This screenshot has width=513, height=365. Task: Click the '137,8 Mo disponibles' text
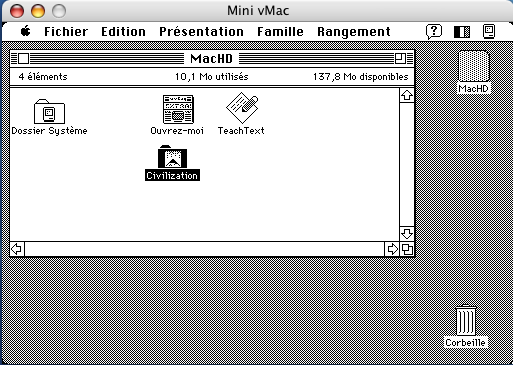(361, 77)
